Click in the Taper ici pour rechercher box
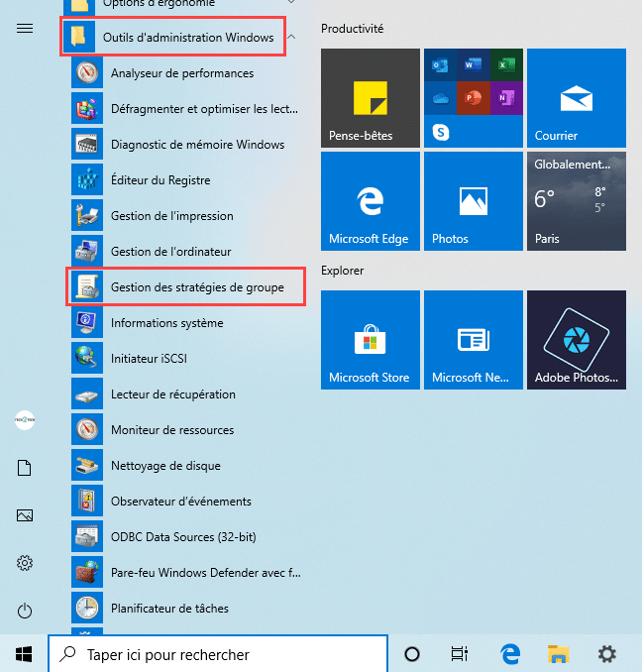The height and width of the screenshot is (672, 642). pyautogui.click(x=218, y=654)
